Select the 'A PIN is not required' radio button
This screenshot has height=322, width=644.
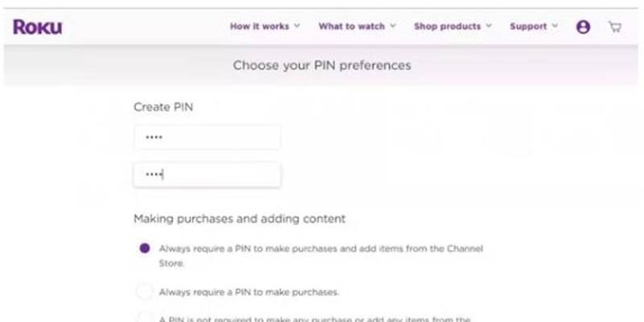pos(144,318)
